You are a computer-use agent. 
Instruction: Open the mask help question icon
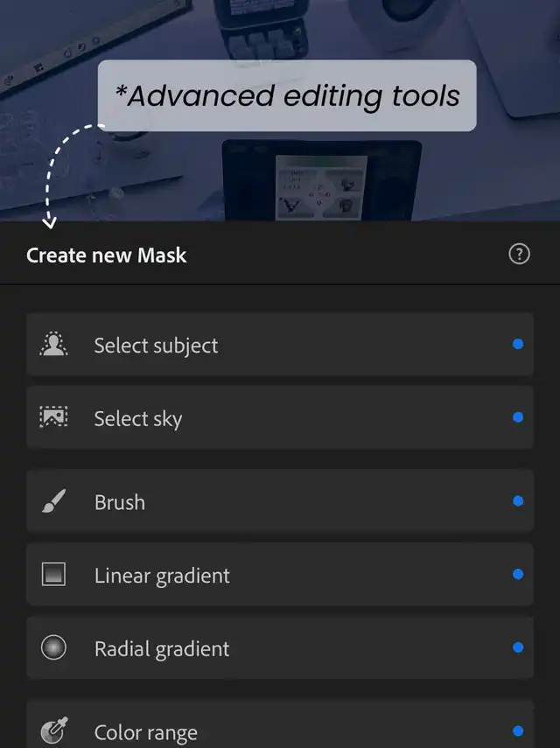tap(519, 255)
